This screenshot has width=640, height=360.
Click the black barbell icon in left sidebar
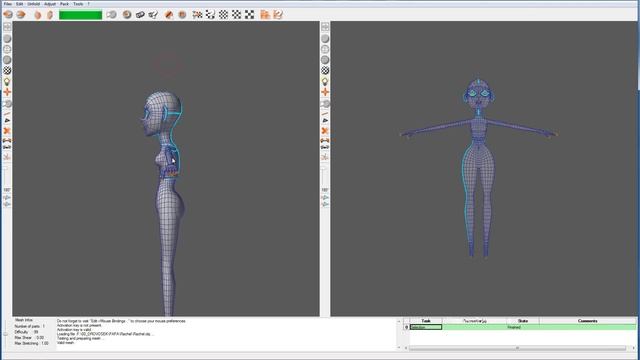(x=7, y=147)
